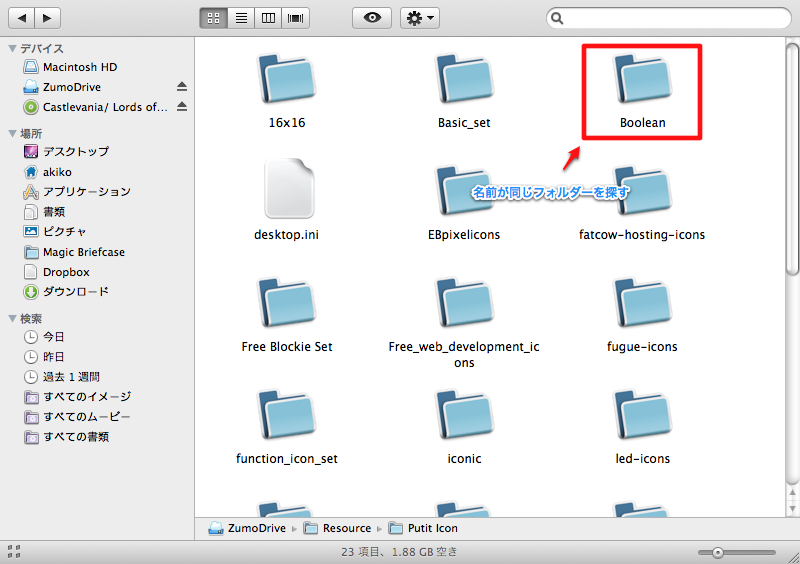Viewport: 800px width, 564px height.
Task: Select Castlevania/ Lords of... disc
Action: (95, 107)
